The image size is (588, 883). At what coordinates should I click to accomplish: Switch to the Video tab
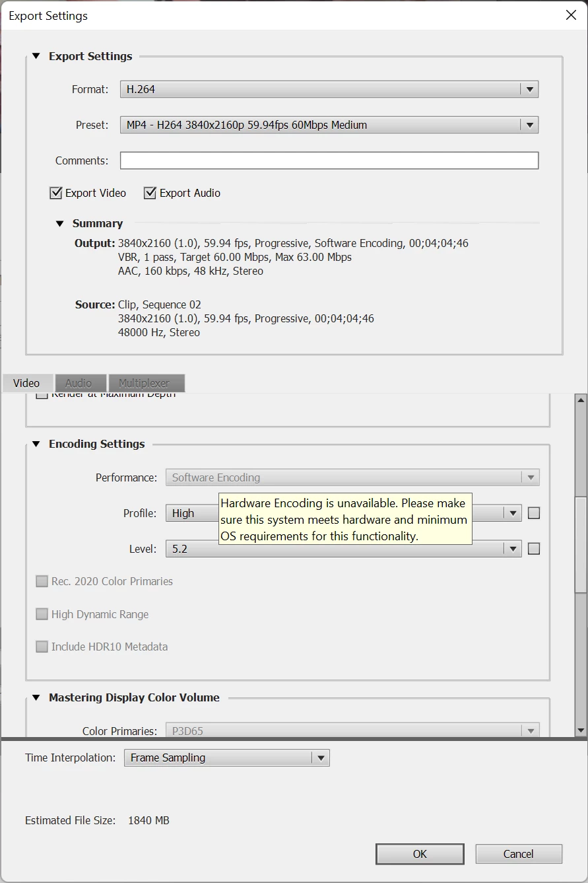(x=26, y=383)
